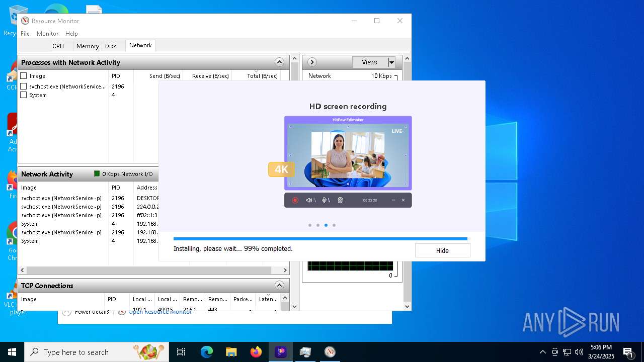The height and width of the screenshot is (362, 644).
Task: Launch Microsoft Edge from taskbar
Action: click(x=207, y=352)
